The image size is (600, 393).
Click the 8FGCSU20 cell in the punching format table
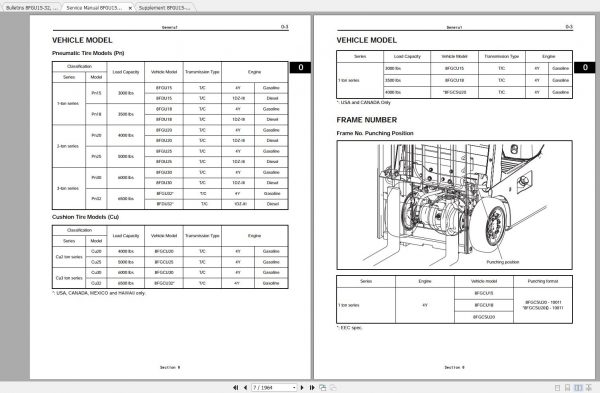pyautogui.click(x=484, y=317)
